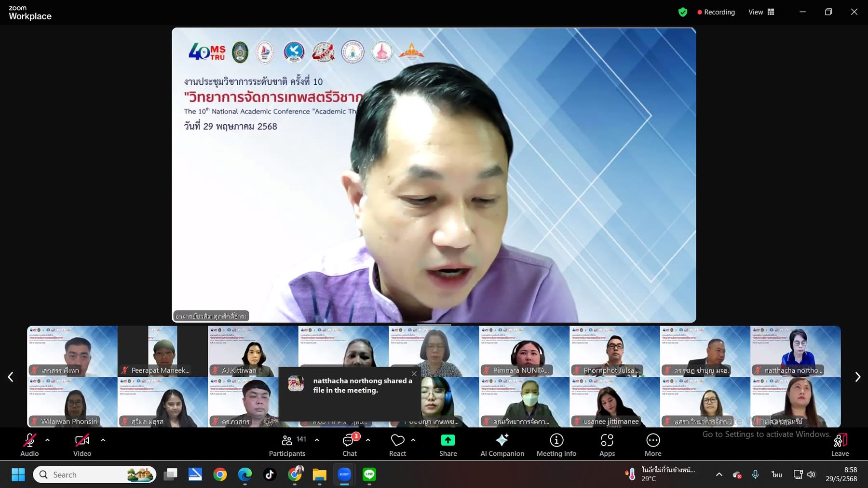
Task: Unmute the microphone with Audio button
Action: tap(29, 445)
